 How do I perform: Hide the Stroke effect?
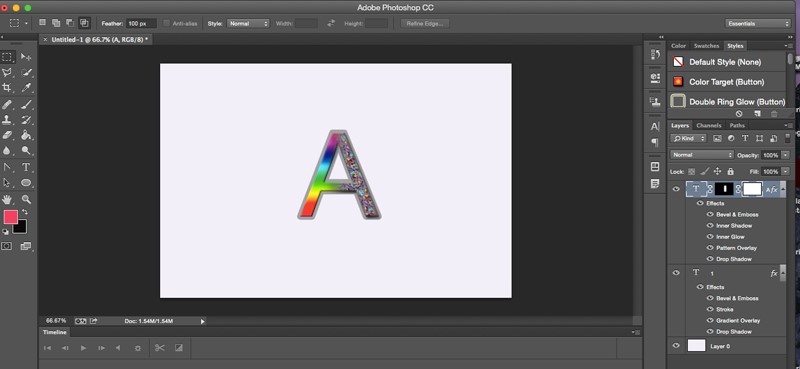(x=710, y=309)
